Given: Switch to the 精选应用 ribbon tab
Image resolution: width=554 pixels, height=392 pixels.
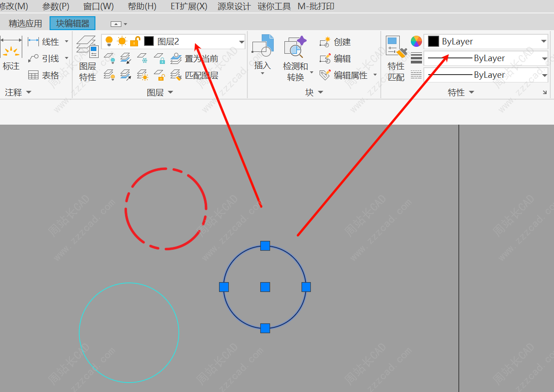Looking at the screenshot, I should (25, 23).
